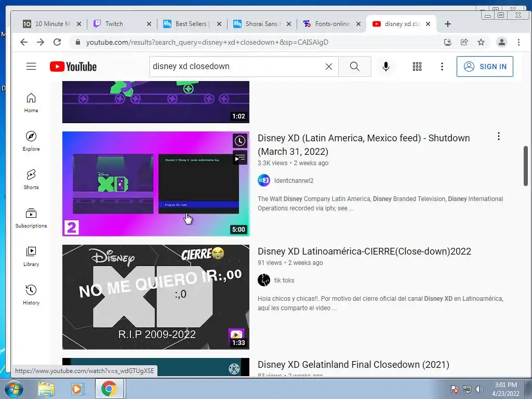
Task: Click the YouTube logo
Action: click(x=73, y=66)
